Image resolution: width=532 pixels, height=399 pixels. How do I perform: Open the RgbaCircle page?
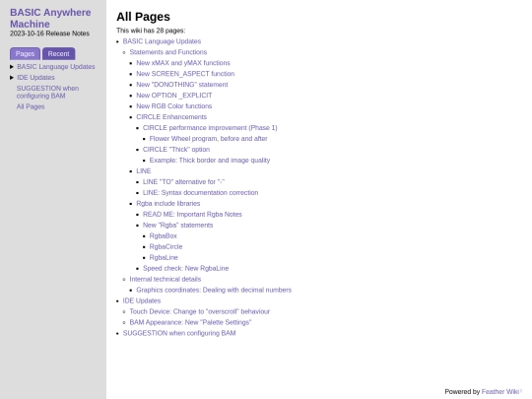click(166, 246)
